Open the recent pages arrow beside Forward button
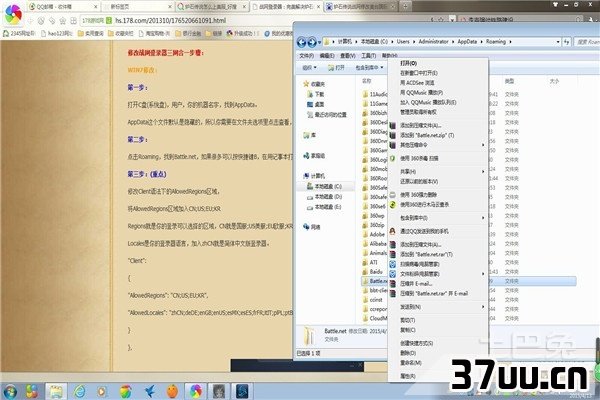Viewport: 600px width, 400px height. point(319,42)
